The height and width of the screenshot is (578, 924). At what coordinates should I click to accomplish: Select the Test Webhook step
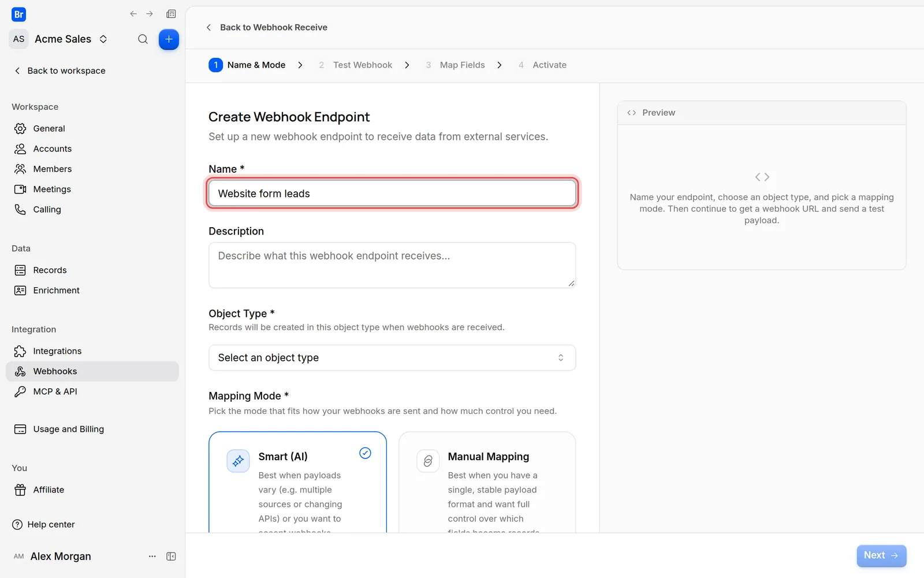[355, 65]
